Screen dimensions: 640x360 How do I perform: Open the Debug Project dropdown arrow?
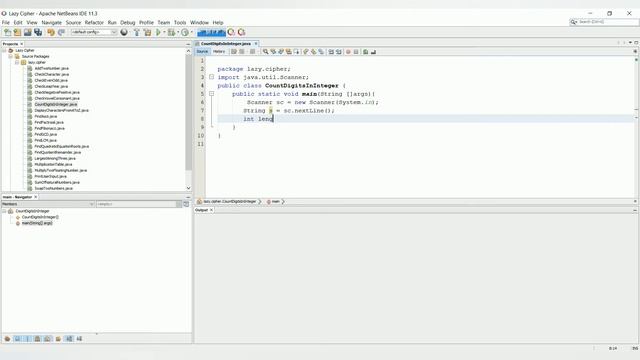178,32
